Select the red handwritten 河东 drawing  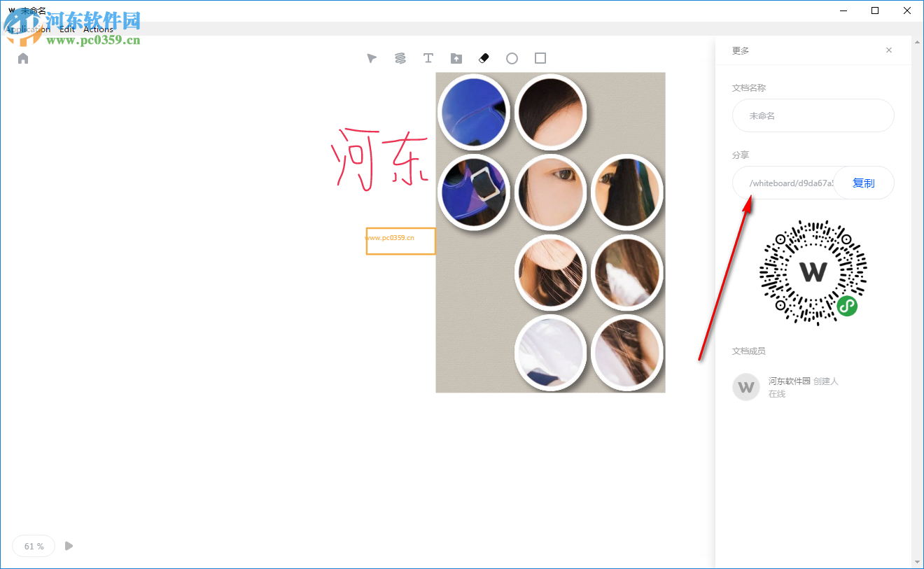point(379,158)
